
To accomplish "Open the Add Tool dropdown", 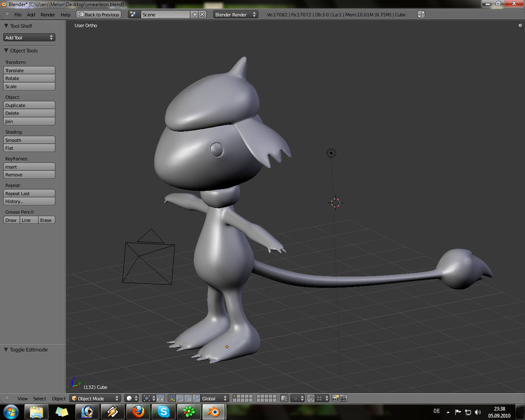I will pyautogui.click(x=29, y=37).
